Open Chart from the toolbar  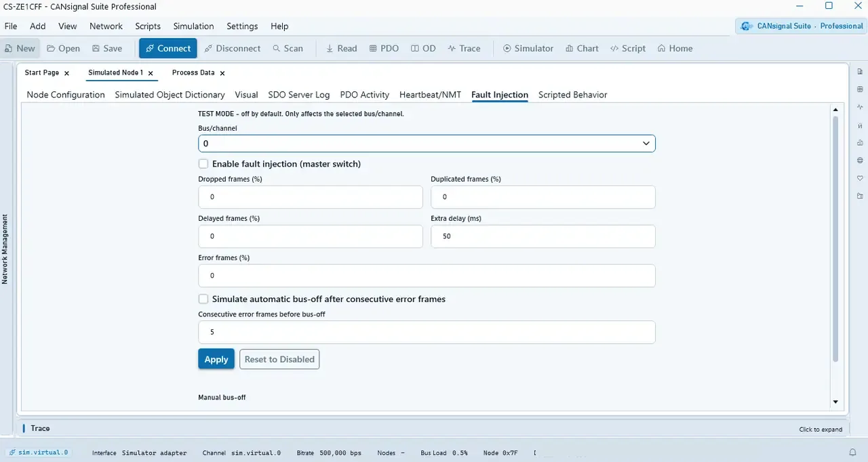click(582, 48)
